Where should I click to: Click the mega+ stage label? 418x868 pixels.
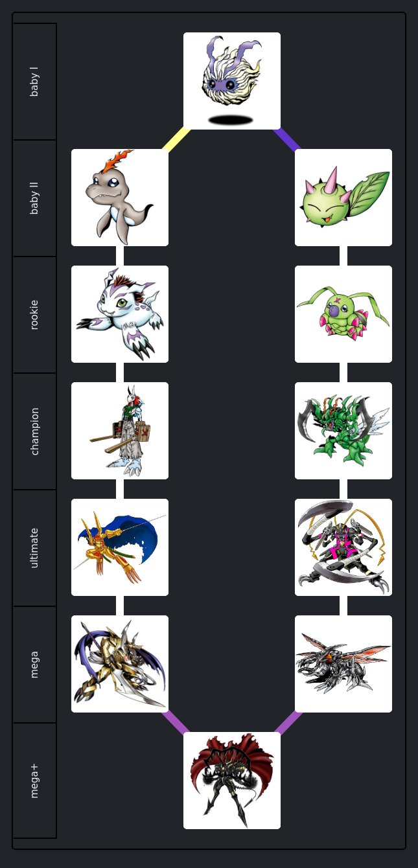[x=34, y=781]
